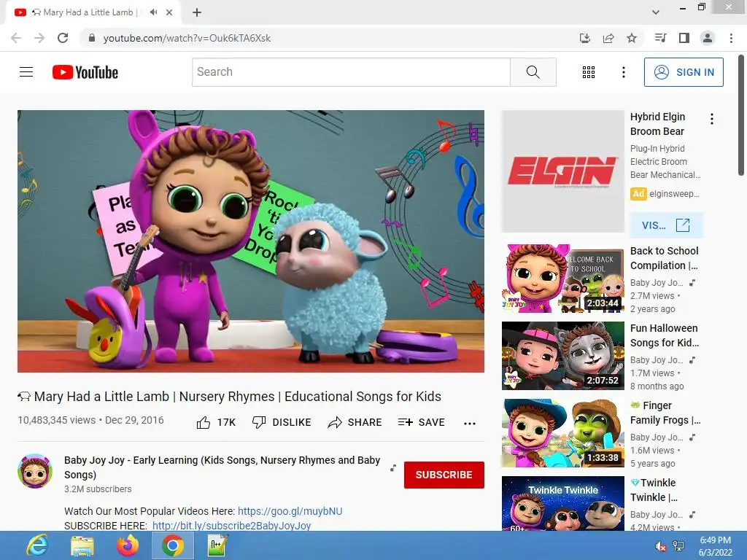Open Chrome three-dot menu
747x560 pixels.
(731, 38)
